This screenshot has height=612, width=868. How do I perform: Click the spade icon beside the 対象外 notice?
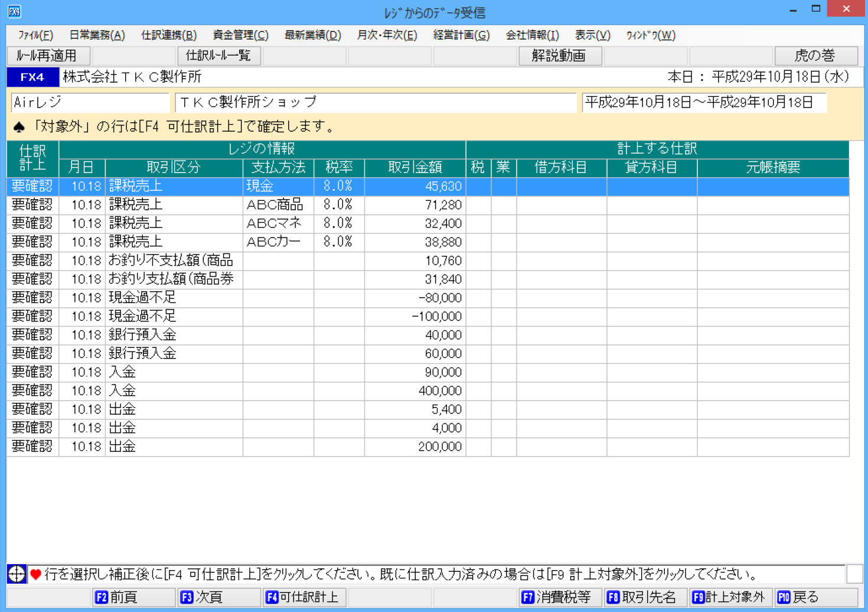click(x=19, y=126)
